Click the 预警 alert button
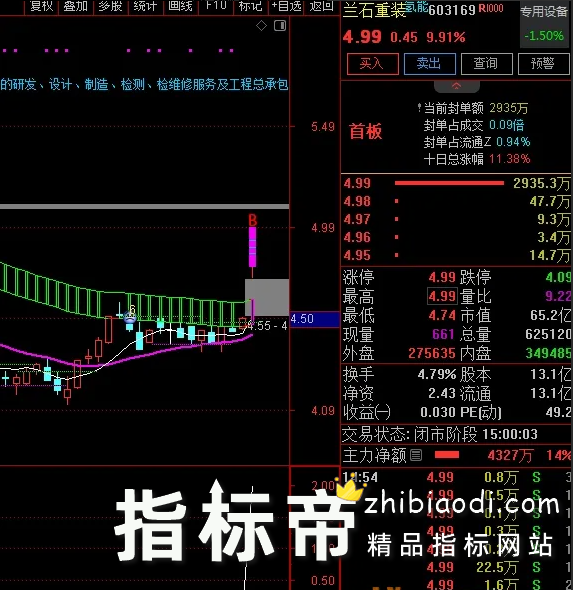Image resolution: width=573 pixels, height=590 pixels. [543, 64]
